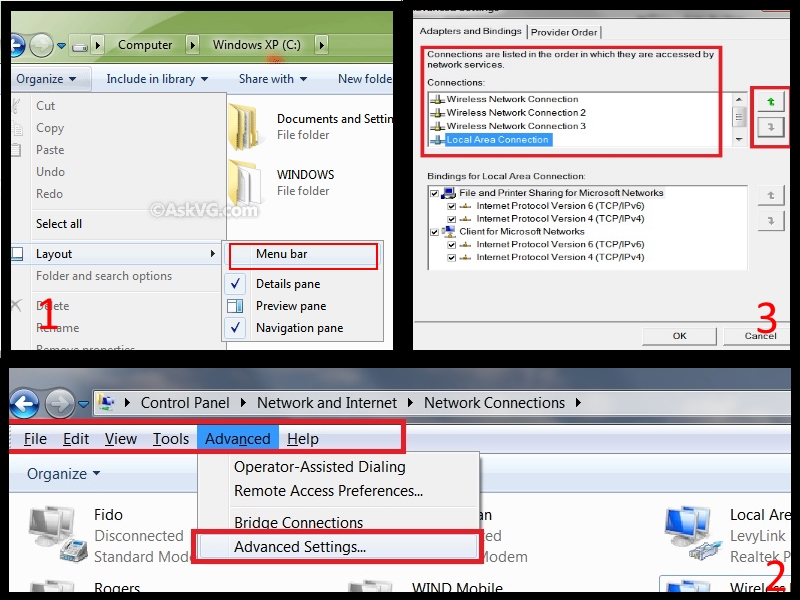Choose Menu bar in Layout submenu
The height and width of the screenshot is (600, 800).
click(303, 254)
